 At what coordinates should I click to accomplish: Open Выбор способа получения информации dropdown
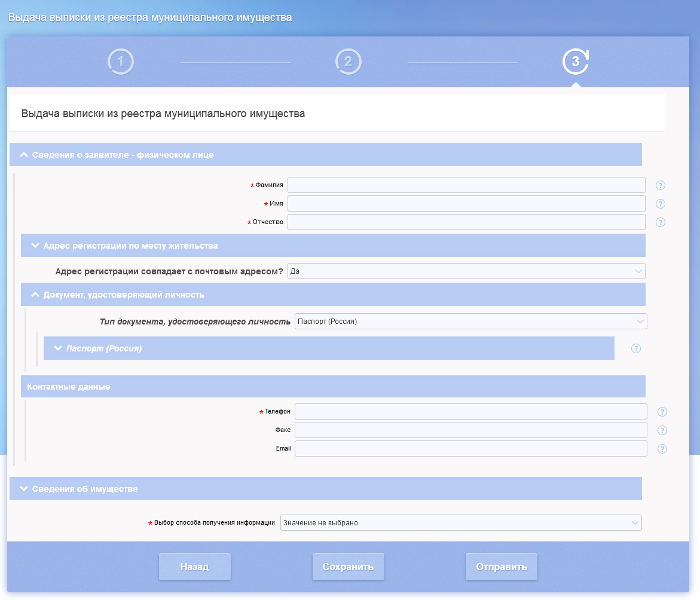pyautogui.click(x=460, y=523)
